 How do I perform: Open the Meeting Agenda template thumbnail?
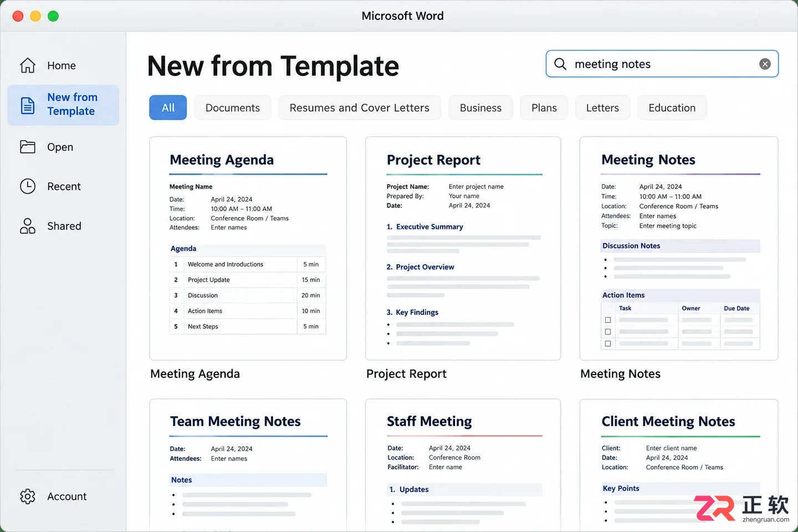pyautogui.click(x=248, y=248)
